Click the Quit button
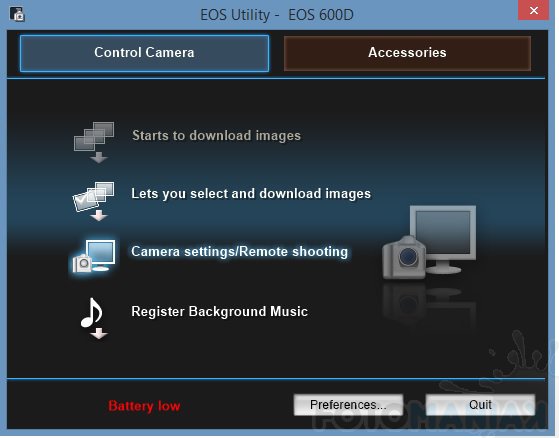Image resolution: width=559 pixels, height=438 pixels. (x=480, y=405)
